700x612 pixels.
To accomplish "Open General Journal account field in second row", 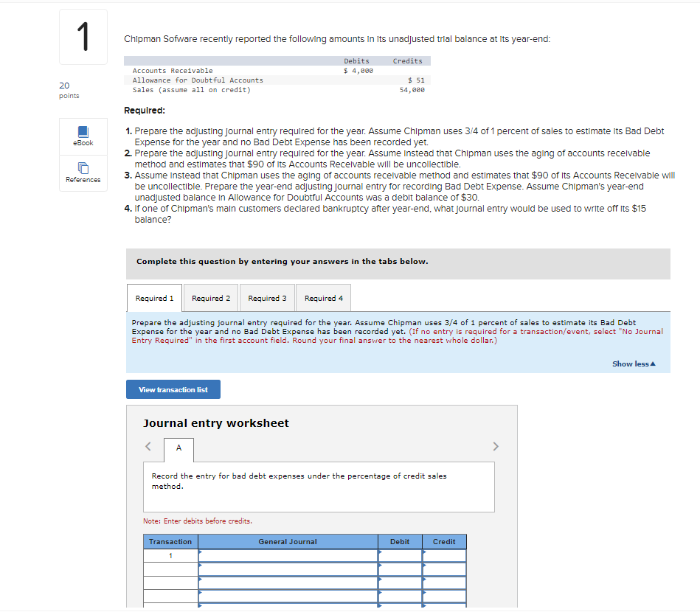I will (288, 569).
